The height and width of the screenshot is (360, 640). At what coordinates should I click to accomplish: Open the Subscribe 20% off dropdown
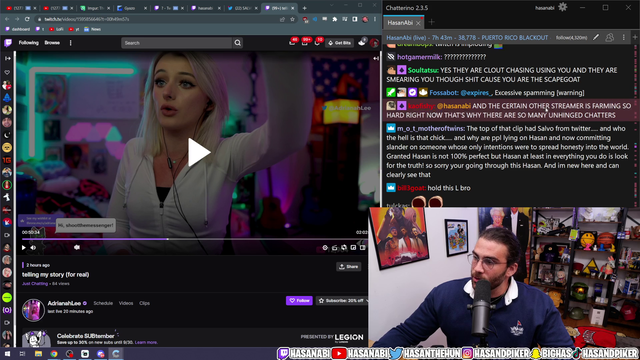342,300
